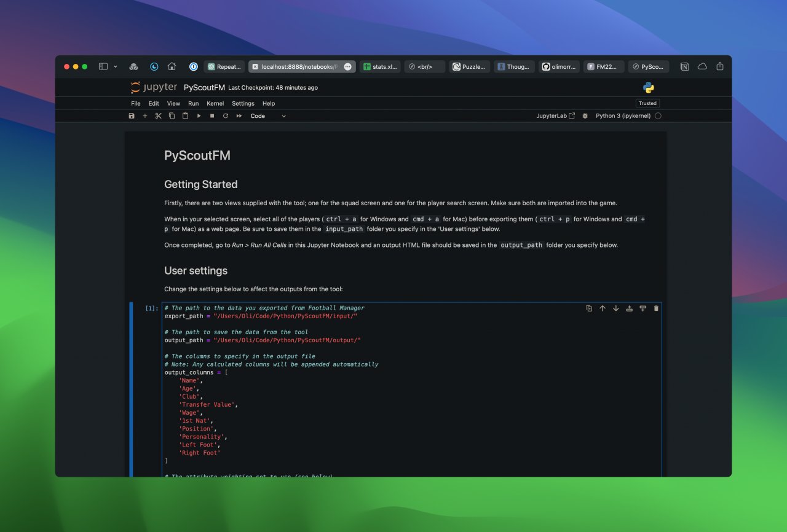Image resolution: width=787 pixels, height=532 pixels.
Task: Open the 1Password extension icon
Action: (193, 66)
